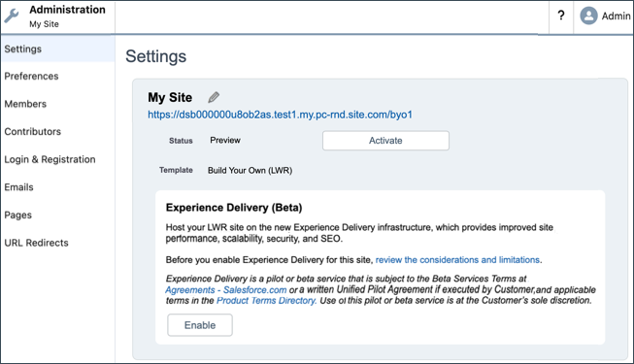Open the Agreements - Salesforce.com link

click(226, 290)
